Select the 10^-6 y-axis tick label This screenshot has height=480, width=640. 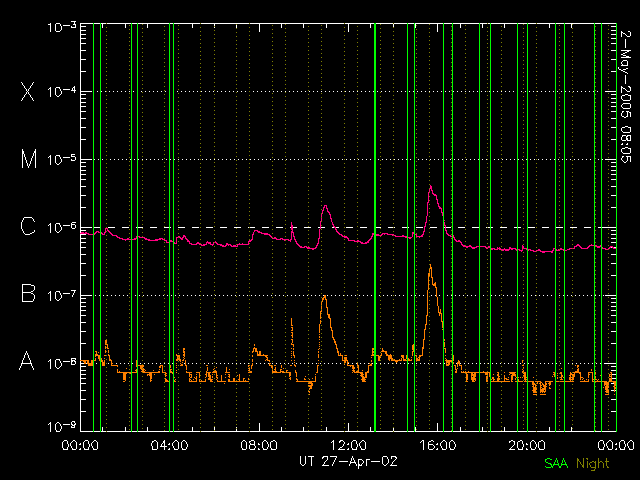click(x=62, y=228)
